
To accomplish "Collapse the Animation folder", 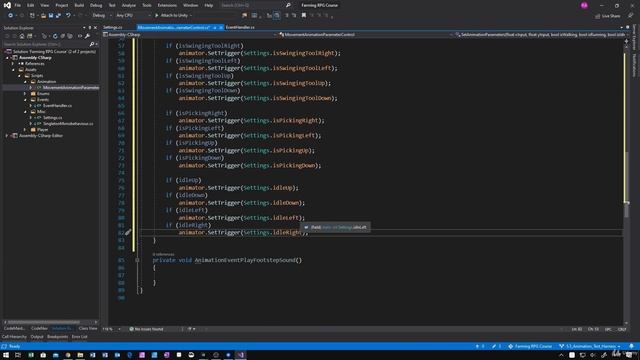I will (25, 82).
